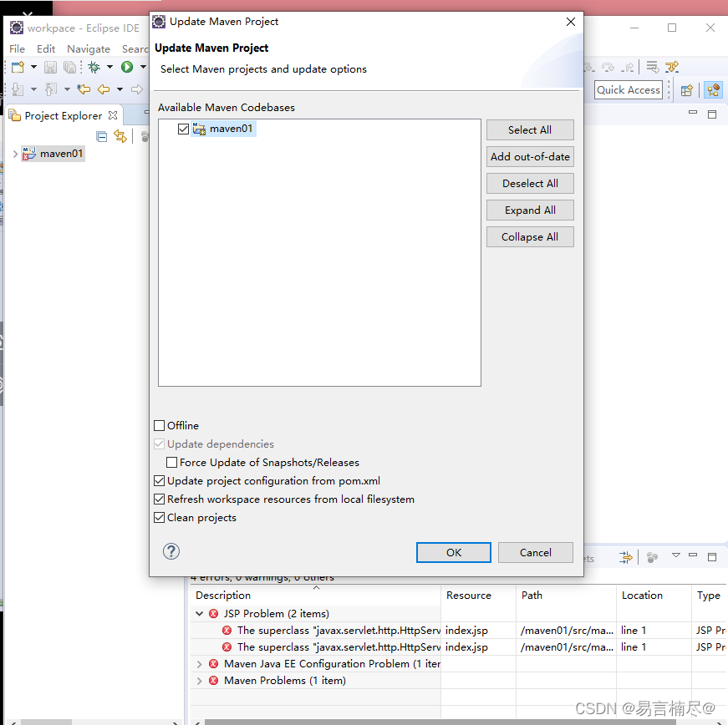Click the New wizard icon in Eclipse toolbar

18,68
